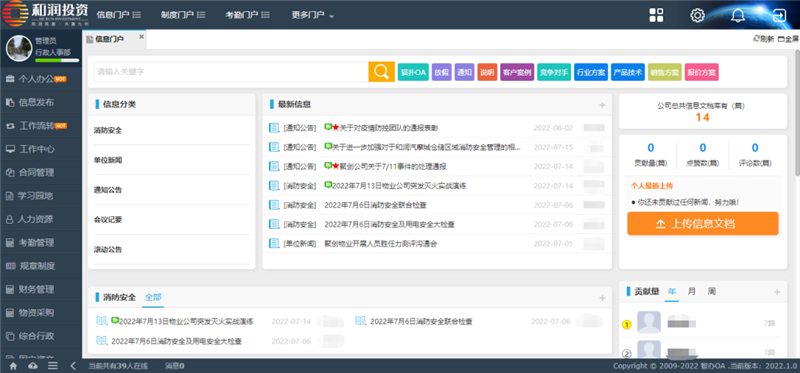Click the keyword search input field

pyautogui.click(x=231, y=72)
